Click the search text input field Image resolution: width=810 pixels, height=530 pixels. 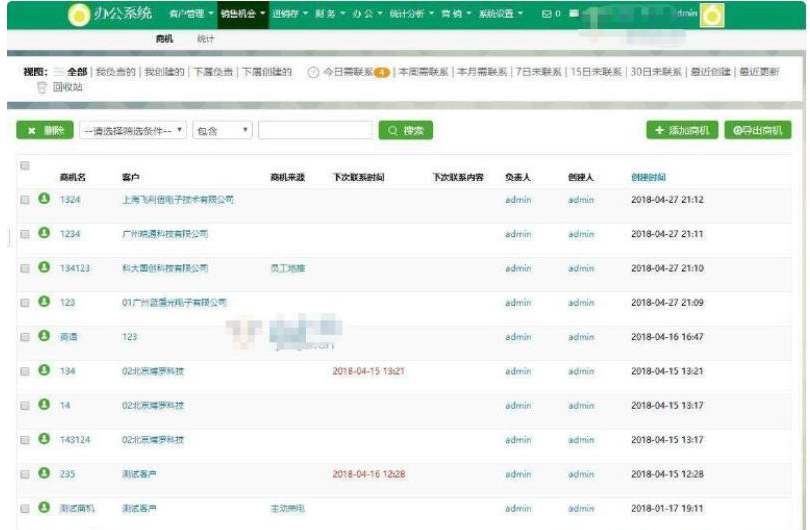pos(315,130)
